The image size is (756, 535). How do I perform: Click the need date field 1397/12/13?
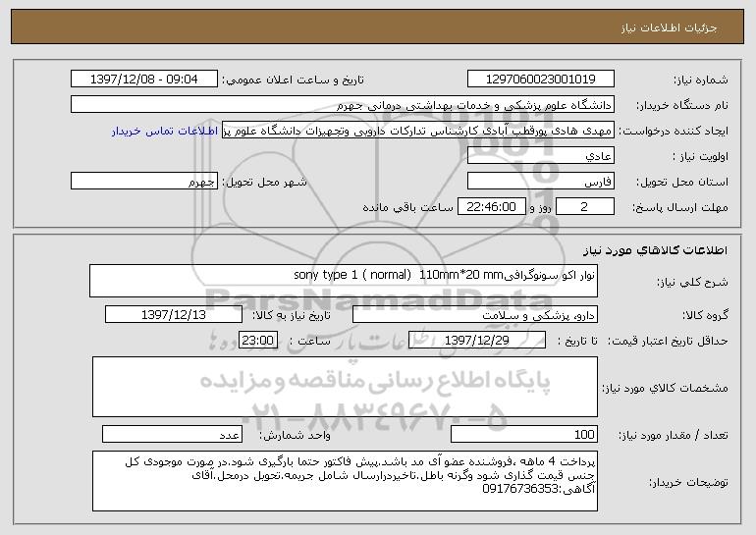pos(174,315)
